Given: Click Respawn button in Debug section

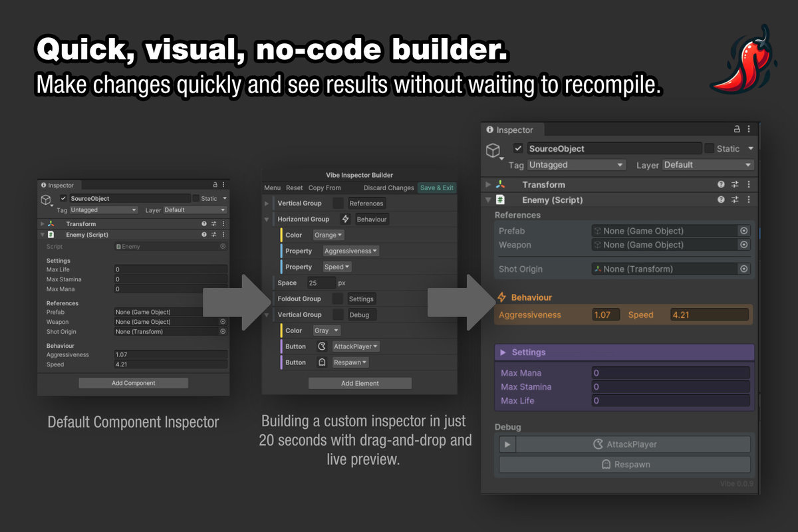Looking at the screenshot, I should pyautogui.click(x=625, y=464).
